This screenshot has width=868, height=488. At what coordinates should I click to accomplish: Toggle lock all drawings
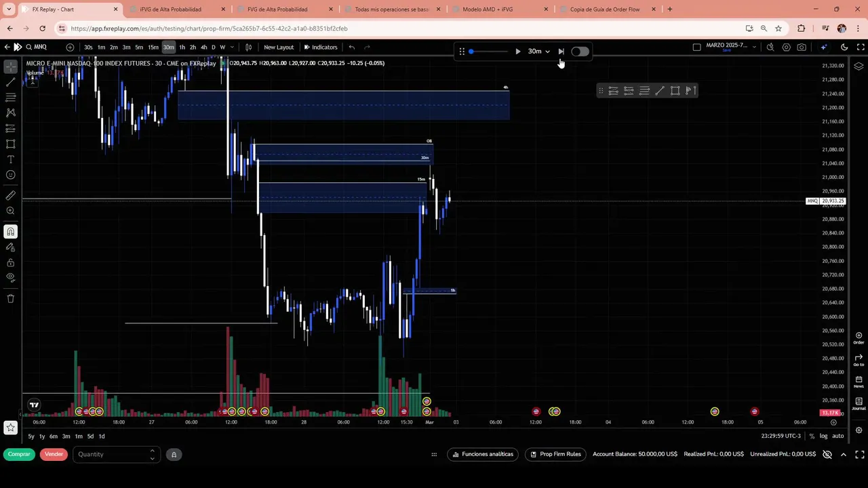pyautogui.click(x=10, y=262)
